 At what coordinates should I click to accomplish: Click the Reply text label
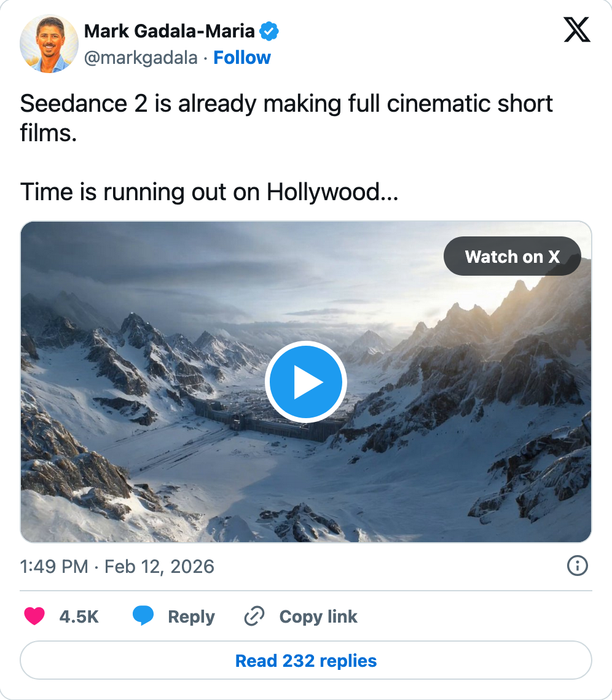(x=191, y=616)
